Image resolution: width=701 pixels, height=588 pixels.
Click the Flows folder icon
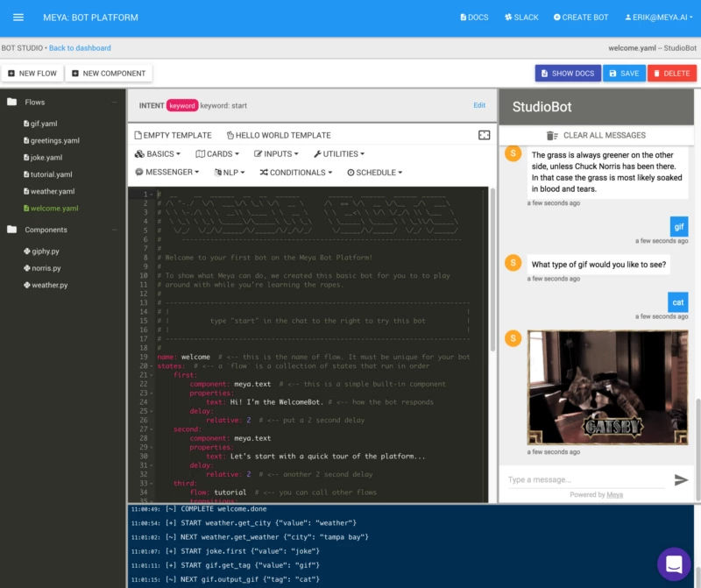click(x=12, y=102)
